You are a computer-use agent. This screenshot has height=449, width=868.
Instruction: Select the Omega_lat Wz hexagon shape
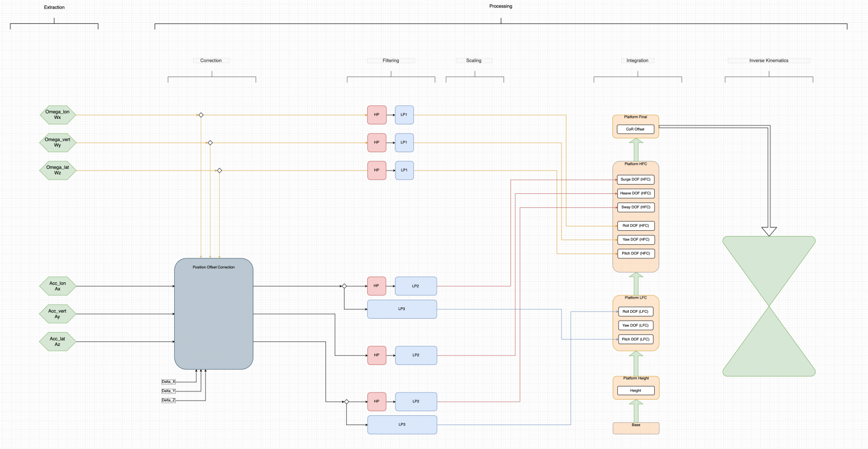58,170
